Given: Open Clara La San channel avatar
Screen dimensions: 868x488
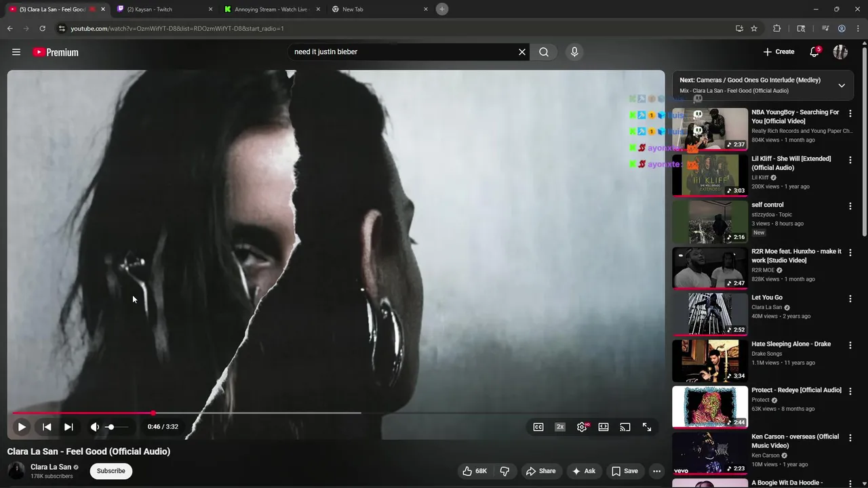Looking at the screenshot, I should 16,470.
